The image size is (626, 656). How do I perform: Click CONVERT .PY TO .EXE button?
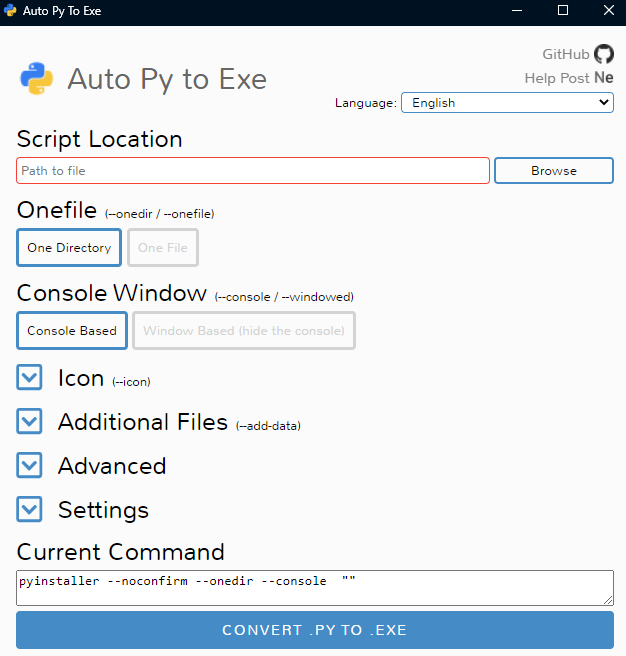coord(315,630)
